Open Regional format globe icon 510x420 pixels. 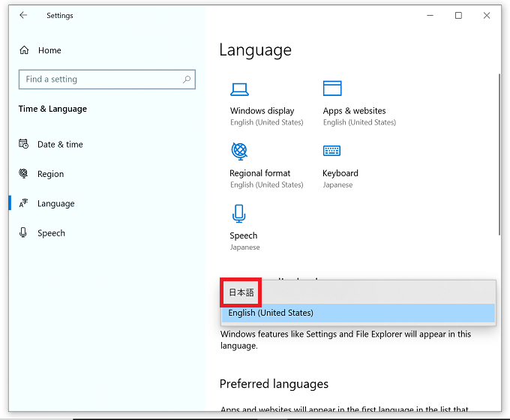coord(239,151)
